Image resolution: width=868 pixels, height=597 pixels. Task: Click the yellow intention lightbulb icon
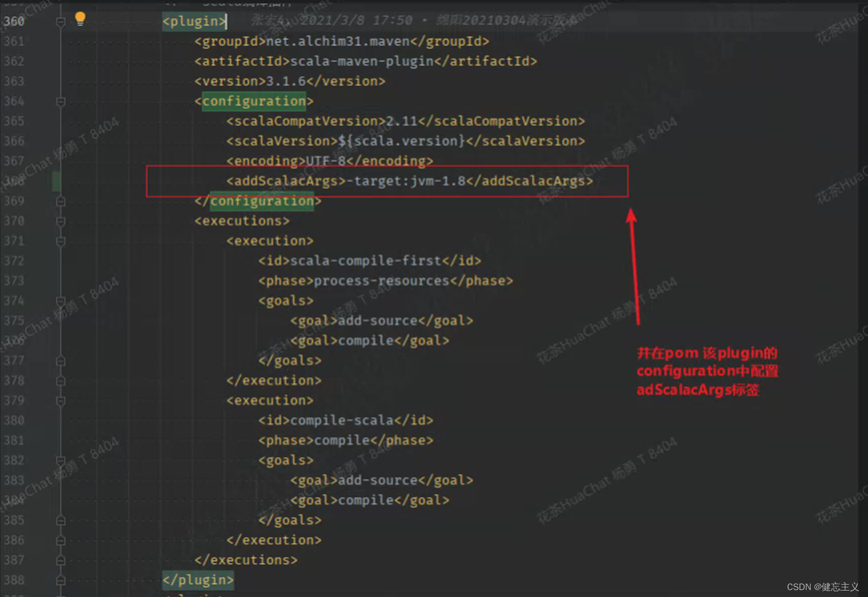[x=80, y=18]
